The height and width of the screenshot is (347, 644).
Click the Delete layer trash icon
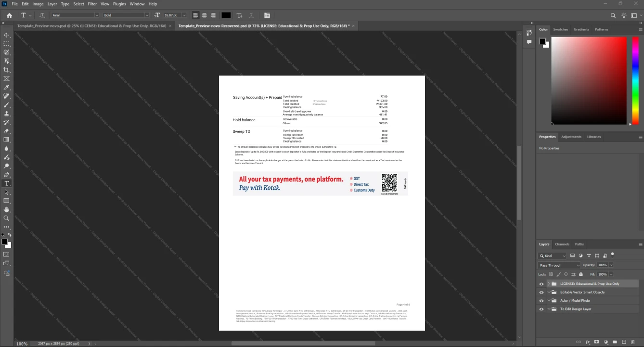coord(633,342)
